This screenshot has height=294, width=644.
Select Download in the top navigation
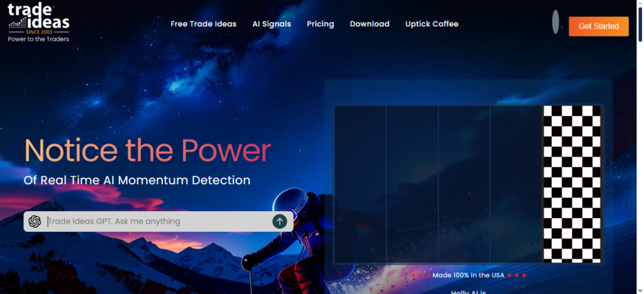click(369, 24)
